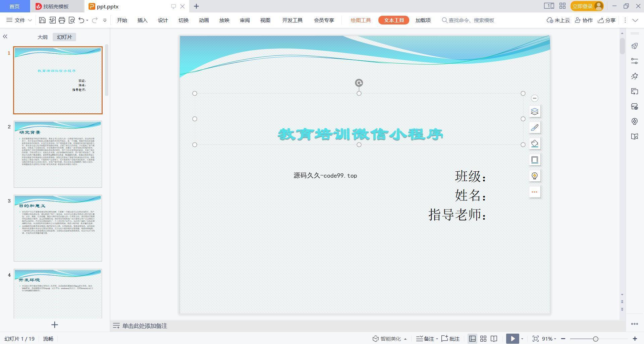
Task: Click the Print Preview icon
Action: pyautogui.click(x=71, y=20)
